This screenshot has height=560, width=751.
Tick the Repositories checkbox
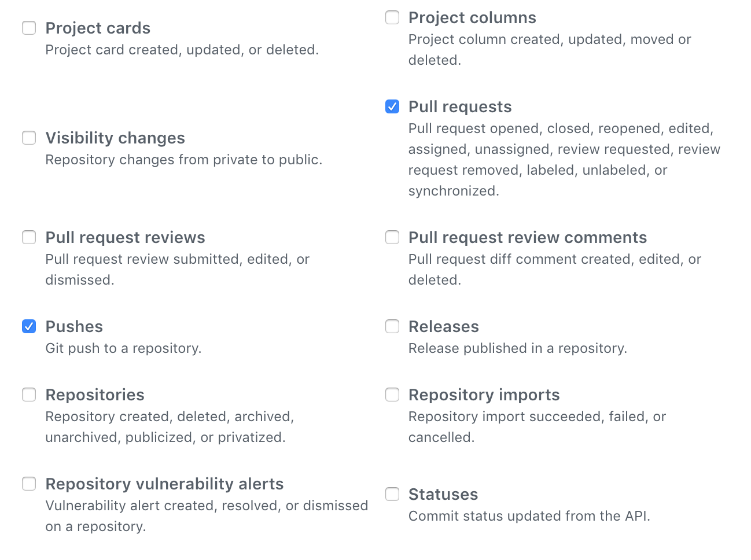(x=29, y=395)
